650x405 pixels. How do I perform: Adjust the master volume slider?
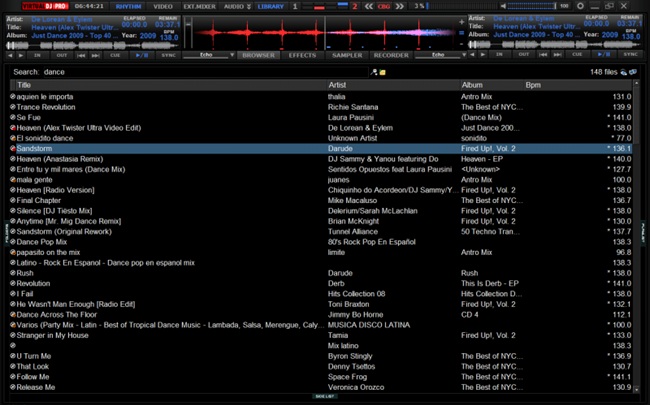point(531,6)
